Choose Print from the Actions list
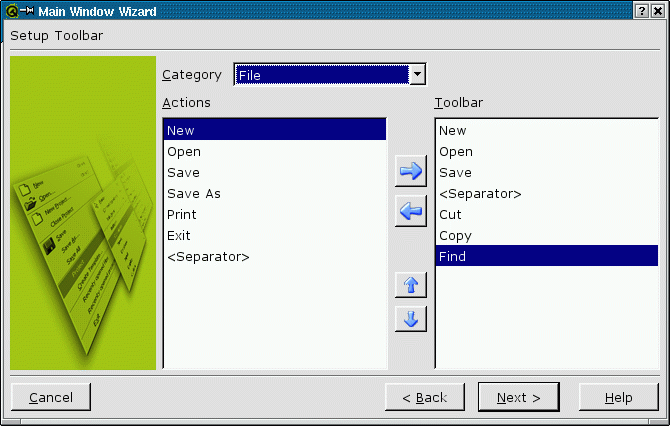670x426 pixels. (182, 215)
